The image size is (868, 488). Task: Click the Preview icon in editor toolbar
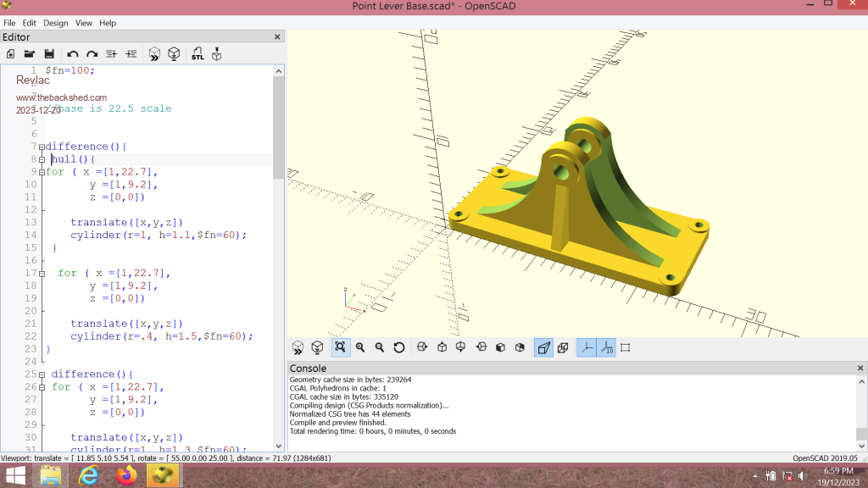(154, 54)
